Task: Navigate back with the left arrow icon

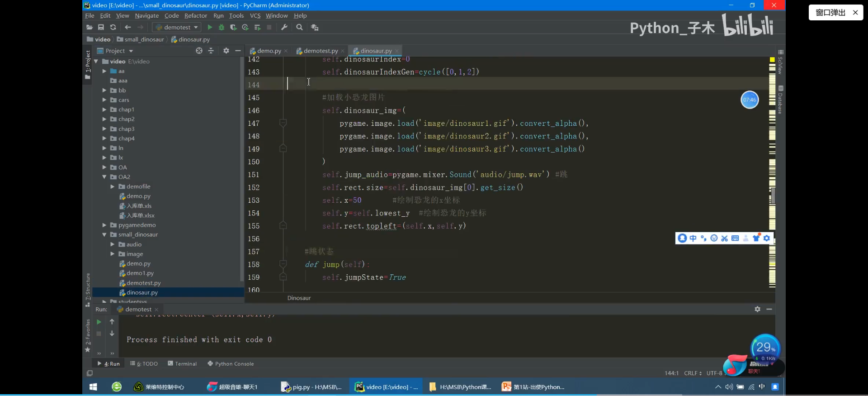Action: click(128, 27)
